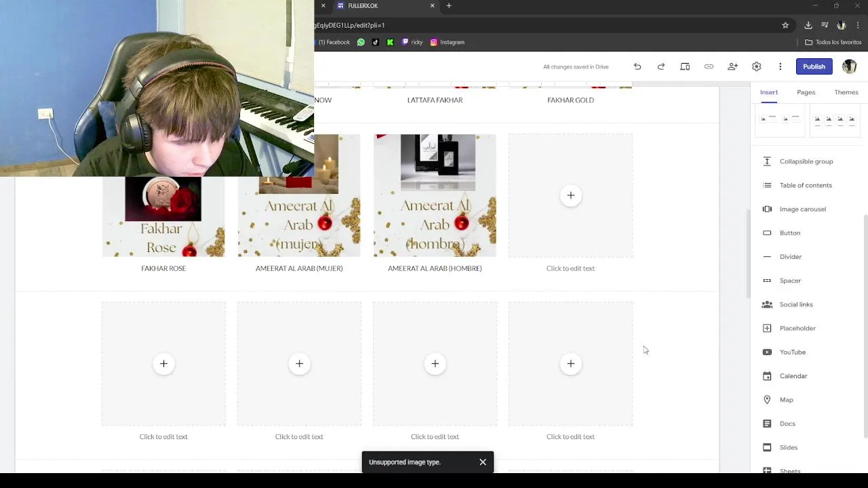Open the device preview mode
The height and width of the screenshot is (488, 868).
(685, 66)
